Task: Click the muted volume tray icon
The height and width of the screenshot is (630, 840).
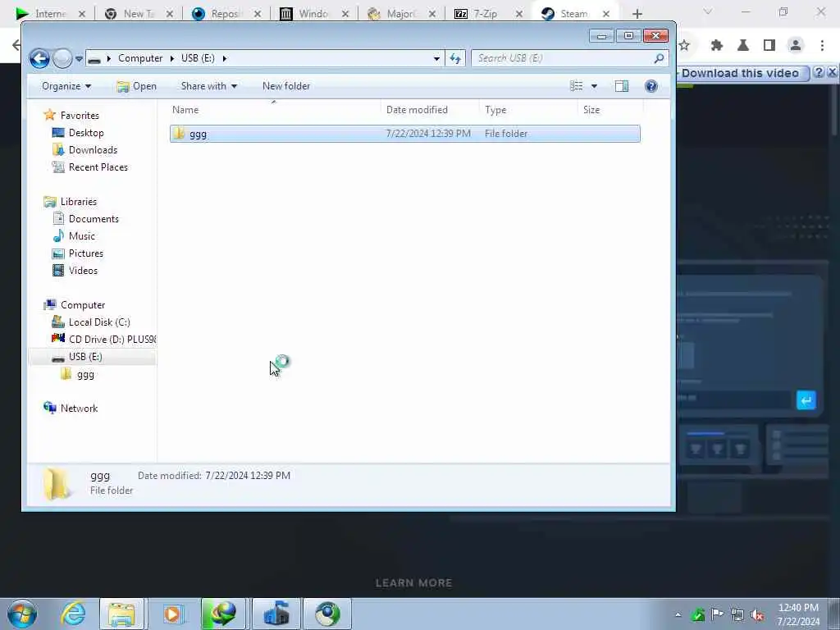Action: (757, 614)
